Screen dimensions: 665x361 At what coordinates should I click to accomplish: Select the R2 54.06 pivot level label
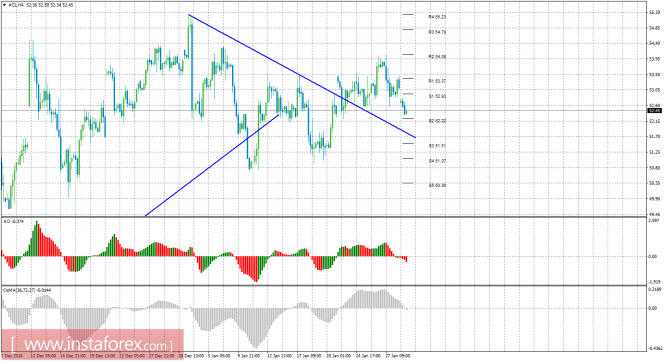click(x=437, y=57)
